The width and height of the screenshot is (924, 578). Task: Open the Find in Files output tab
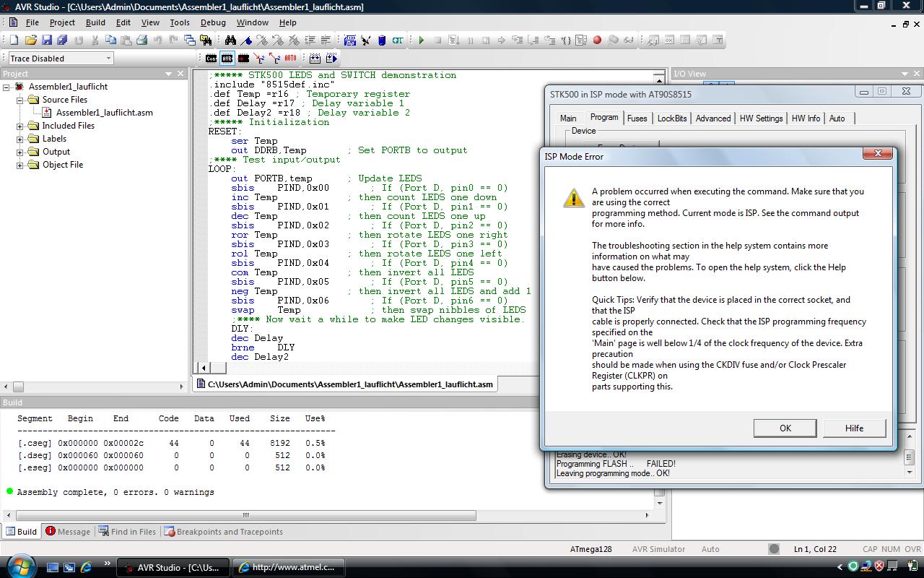(127, 532)
